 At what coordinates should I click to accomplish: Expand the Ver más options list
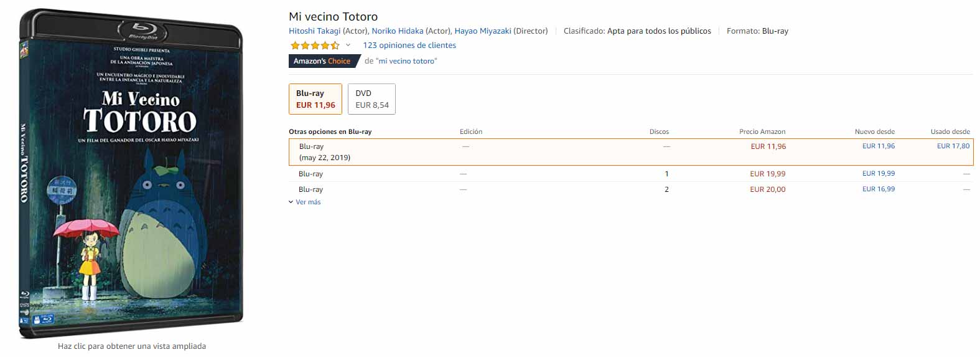[306, 202]
